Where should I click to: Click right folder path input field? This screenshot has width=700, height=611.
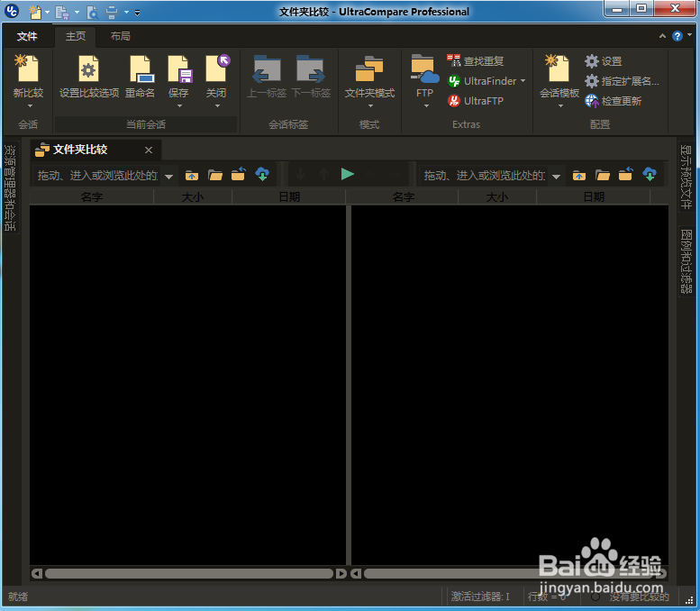(x=485, y=175)
